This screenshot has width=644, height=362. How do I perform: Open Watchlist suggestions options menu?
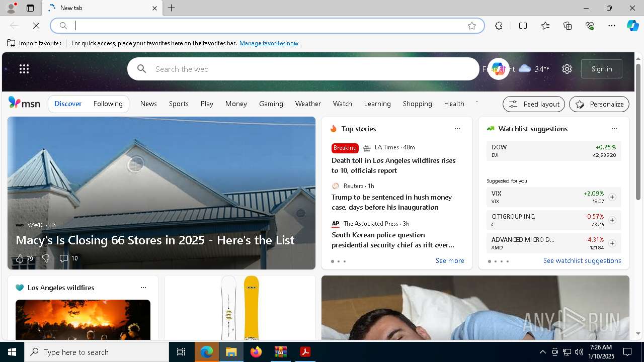[x=614, y=129]
